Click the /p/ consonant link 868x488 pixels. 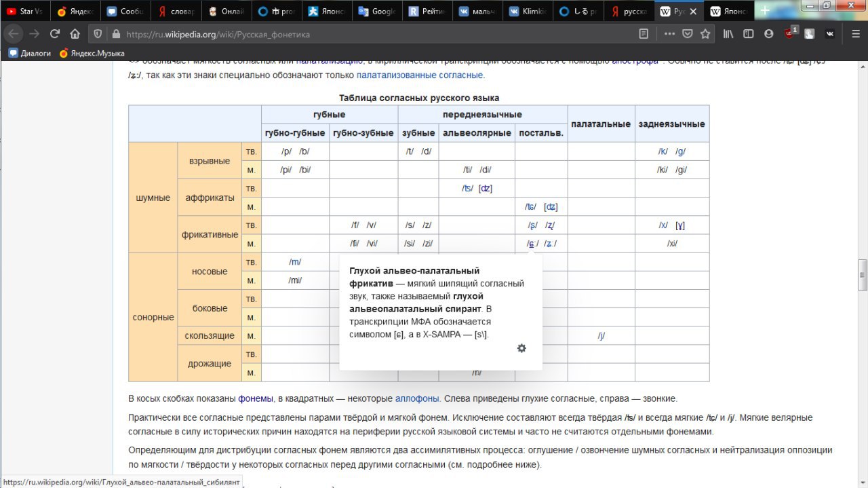point(286,151)
